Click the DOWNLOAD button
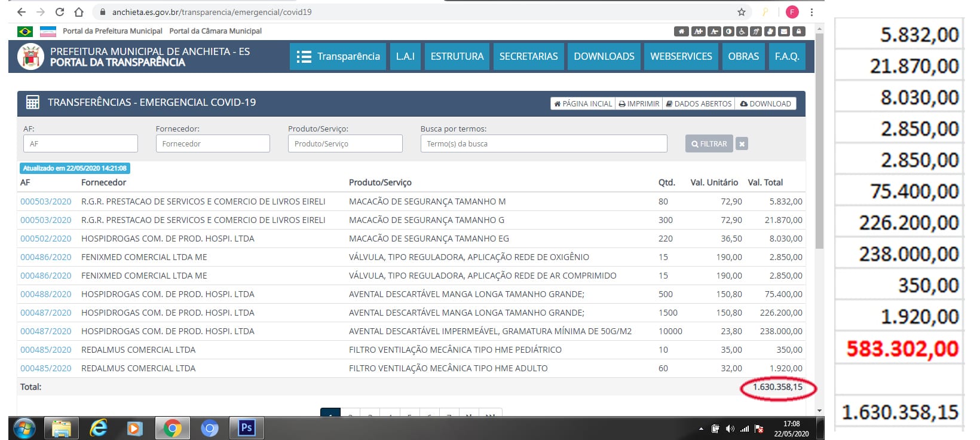Viewport: 980px width, 440px height. click(x=765, y=103)
